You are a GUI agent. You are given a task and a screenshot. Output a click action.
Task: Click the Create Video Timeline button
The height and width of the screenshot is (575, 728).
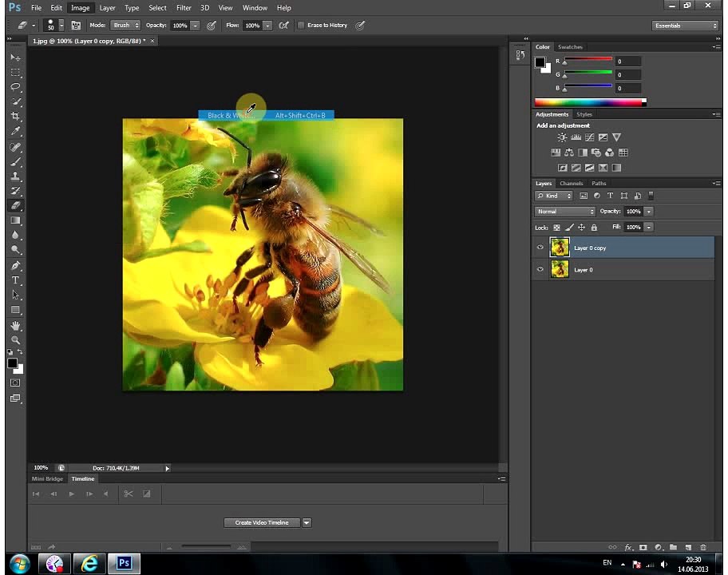262,522
